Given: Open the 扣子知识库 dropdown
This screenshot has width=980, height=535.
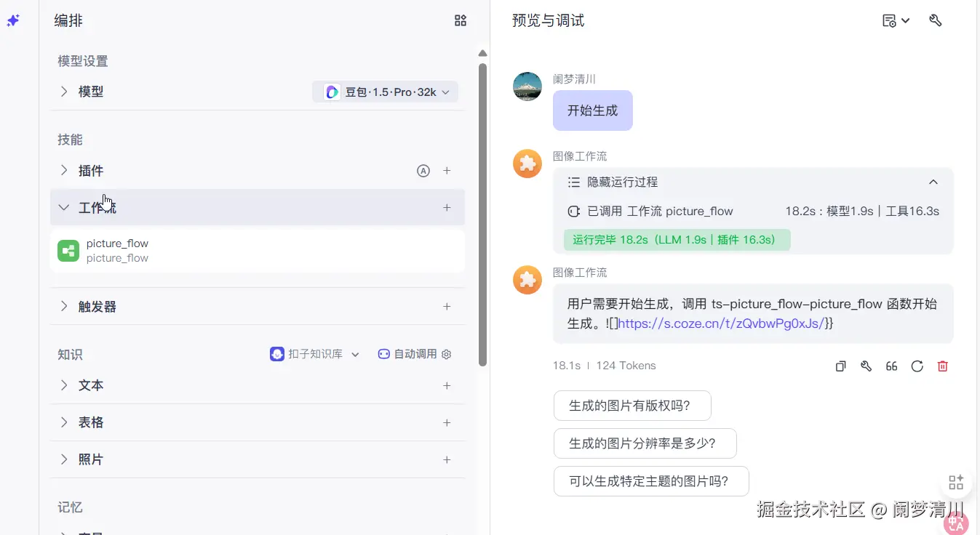Looking at the screenshot, I should (315, 354).
